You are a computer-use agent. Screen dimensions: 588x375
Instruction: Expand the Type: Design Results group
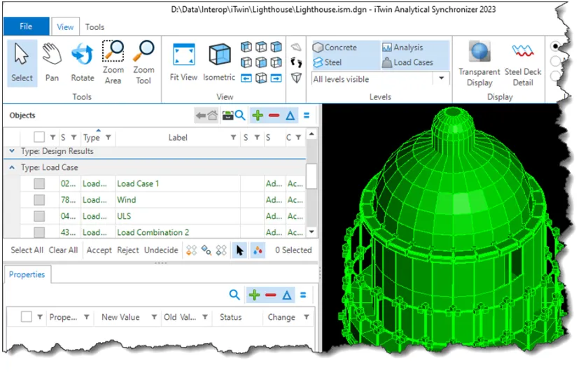12,151
